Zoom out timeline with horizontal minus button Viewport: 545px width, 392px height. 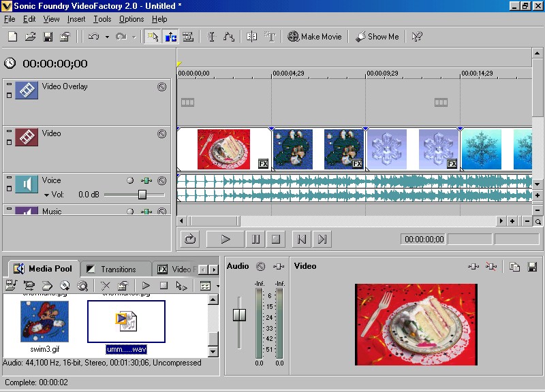(x=527, y=221)
